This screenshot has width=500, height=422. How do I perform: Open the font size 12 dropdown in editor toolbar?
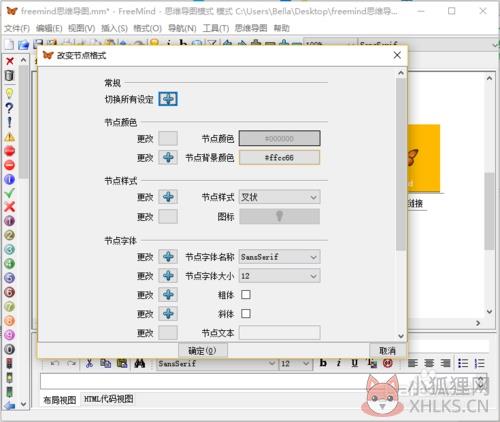295,363
